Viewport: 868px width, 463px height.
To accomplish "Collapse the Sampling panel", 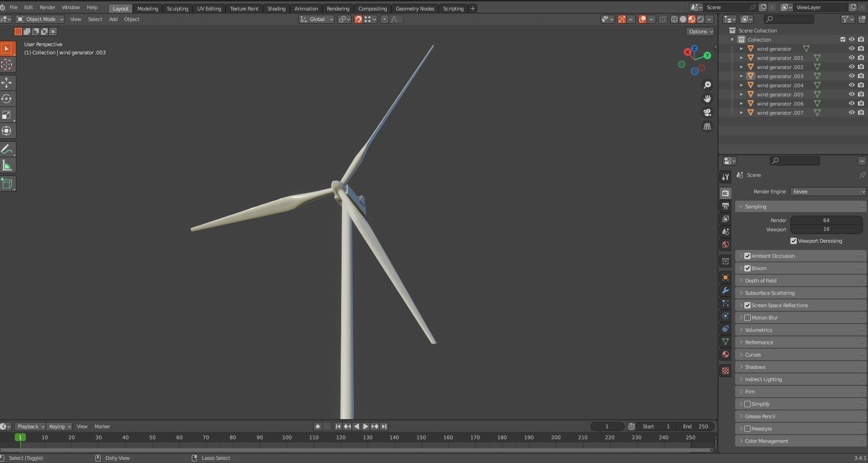I will click(x=801, y=207).
